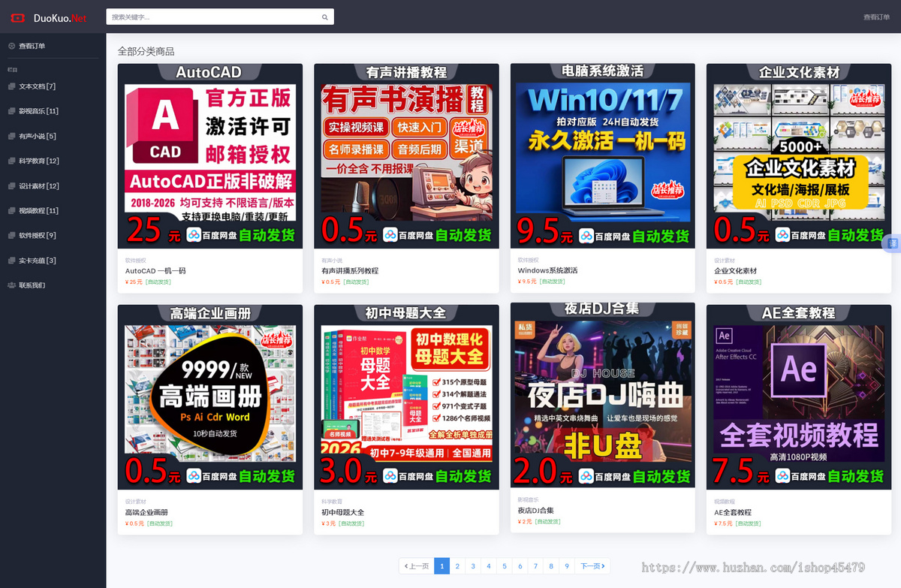Image resolution: width=901 pixels, height=588 pixels.
Task: Open the 高端企业画册 product image
Action: point(210,397)
